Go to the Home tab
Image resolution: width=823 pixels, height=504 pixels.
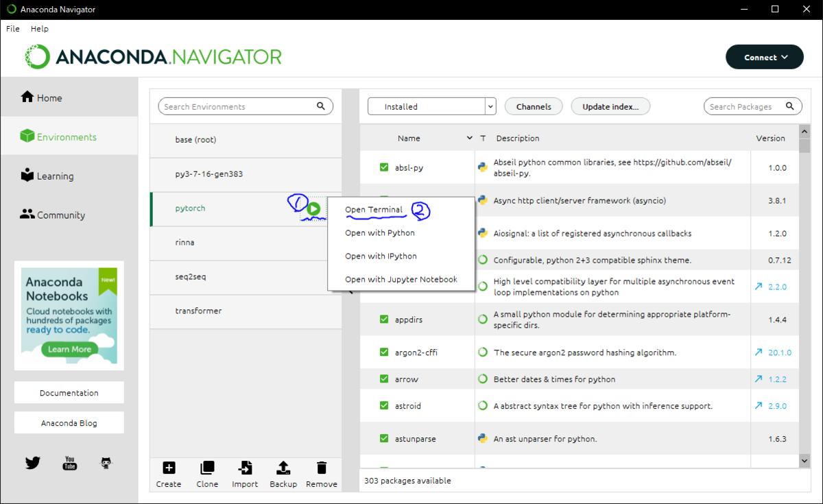(69, 97)
